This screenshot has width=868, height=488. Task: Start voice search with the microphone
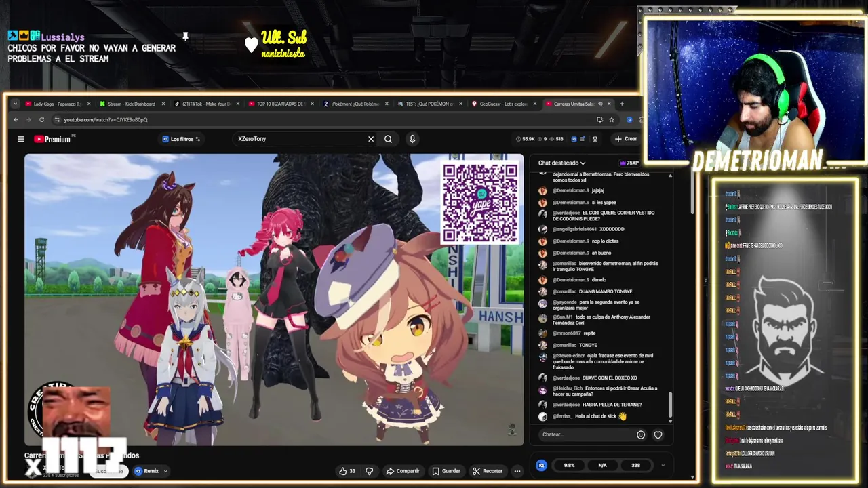tap(412, 139)
